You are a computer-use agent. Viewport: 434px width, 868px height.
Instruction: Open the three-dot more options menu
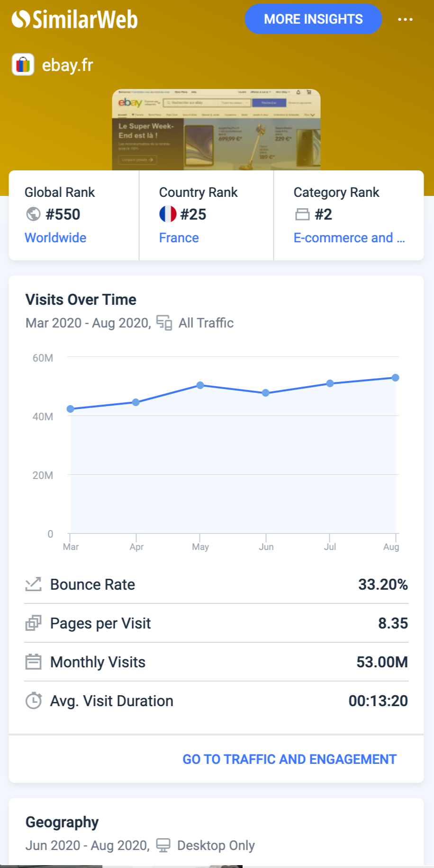405,19
